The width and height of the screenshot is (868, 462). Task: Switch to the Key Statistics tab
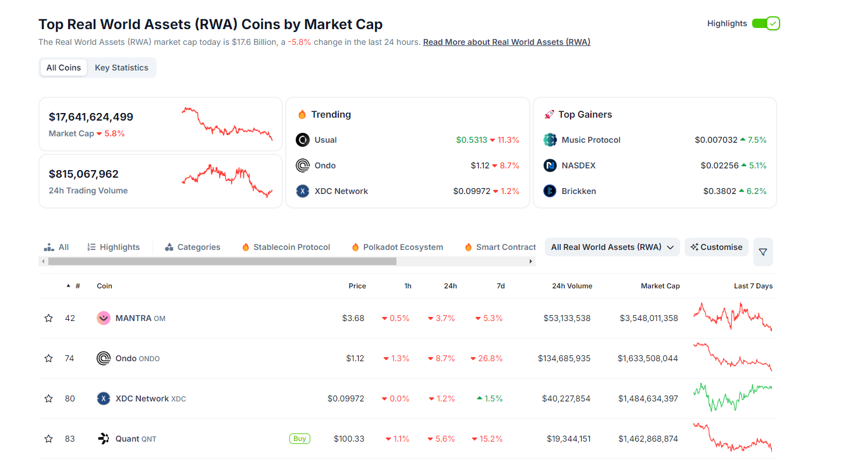[122, 68]
